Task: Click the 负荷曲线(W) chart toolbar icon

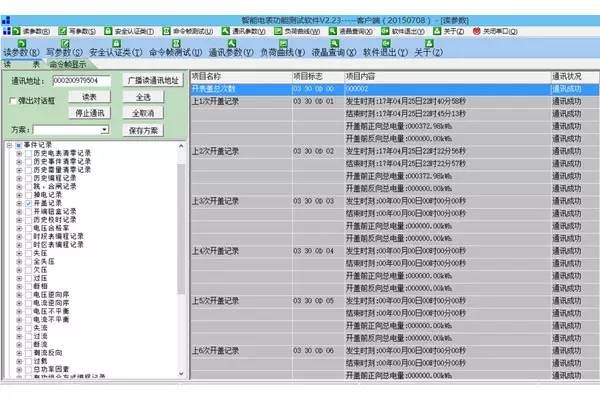Action: [x=283, y=44]
